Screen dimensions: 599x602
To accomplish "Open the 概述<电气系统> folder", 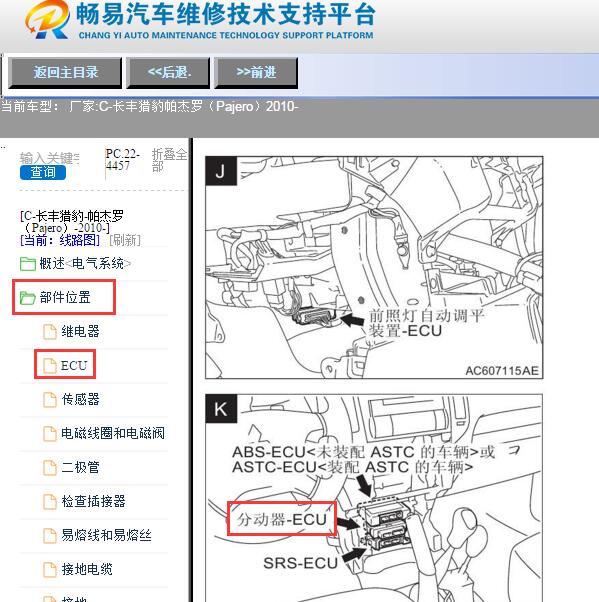I will coord(85,263).
